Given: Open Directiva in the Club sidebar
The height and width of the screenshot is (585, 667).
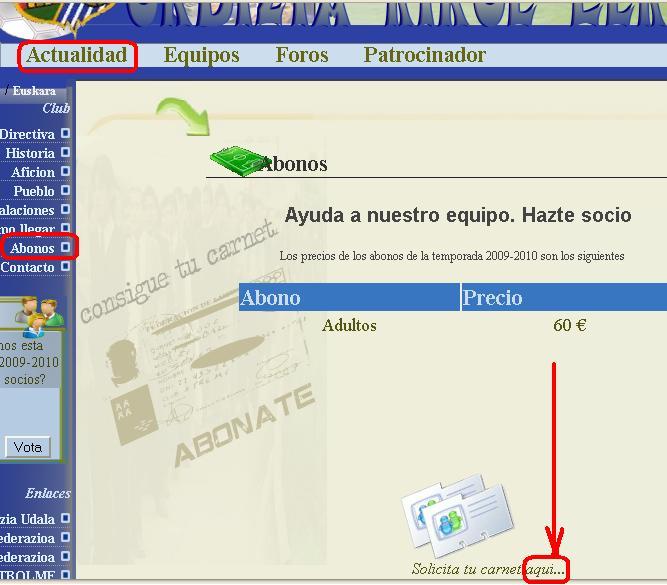Looking at the screenshot, I should coord(27,134).
